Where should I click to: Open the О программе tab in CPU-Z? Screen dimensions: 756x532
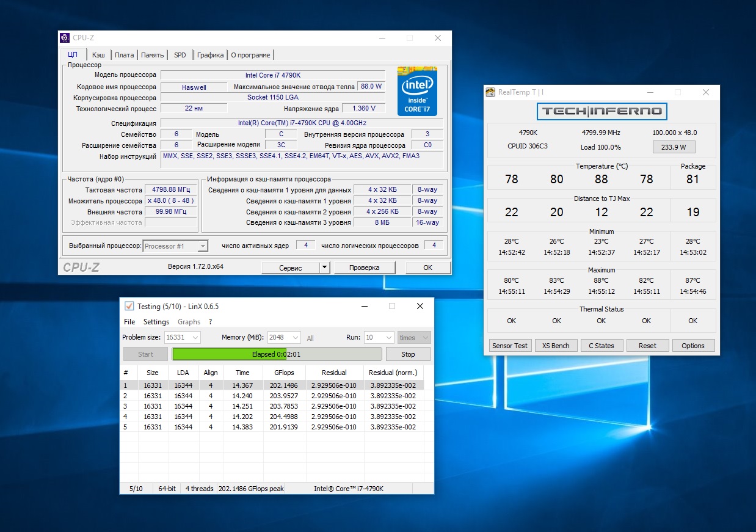(x=250, y=55)
